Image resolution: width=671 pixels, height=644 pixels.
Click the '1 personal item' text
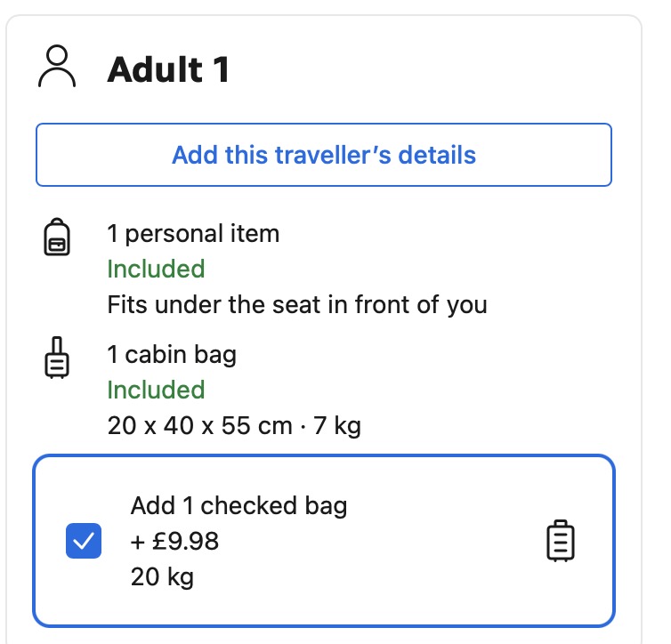pos(193,234)
